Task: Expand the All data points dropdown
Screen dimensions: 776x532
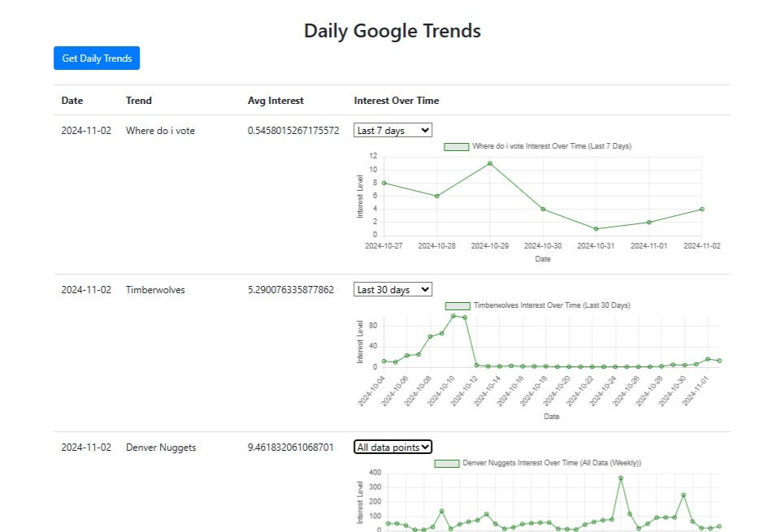Action: point(393,447)
